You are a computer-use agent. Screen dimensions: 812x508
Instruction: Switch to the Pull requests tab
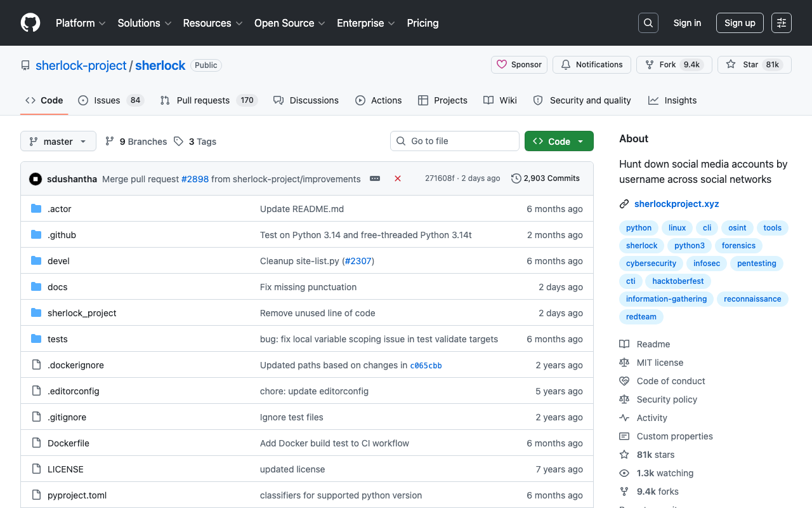[x=209, y=100]
